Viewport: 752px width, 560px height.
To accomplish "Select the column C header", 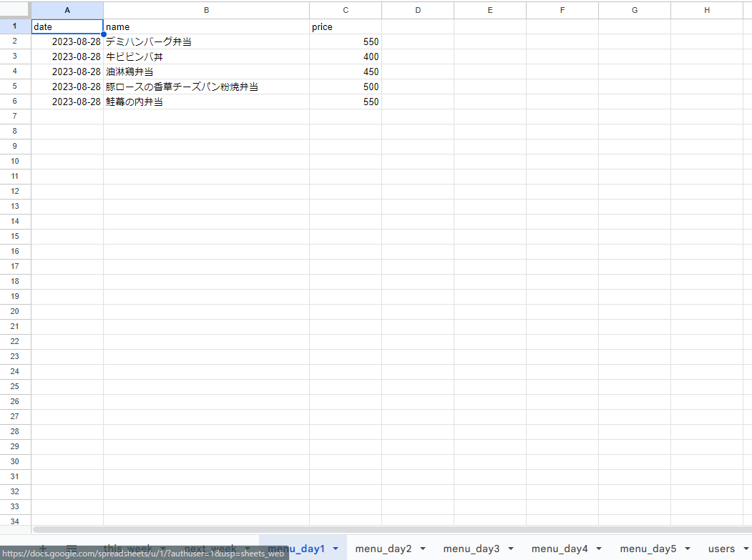I will pyautogui.click(x=346, y=10).
